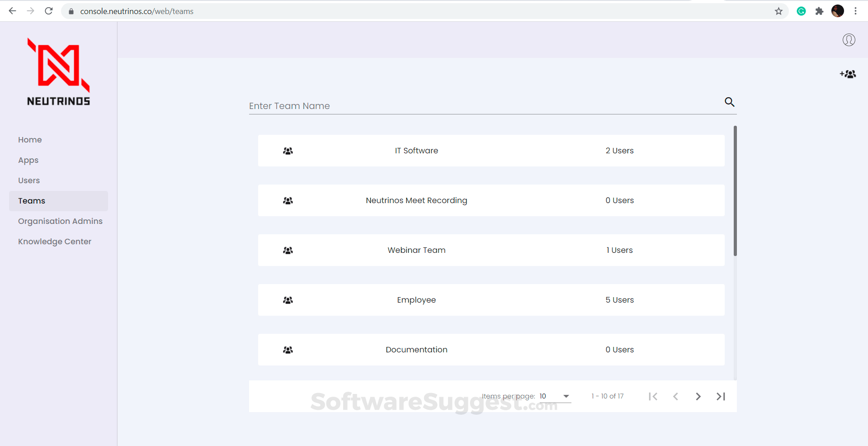
Task: Click the team list vertical scrollbar
Action: click(735, 191)
